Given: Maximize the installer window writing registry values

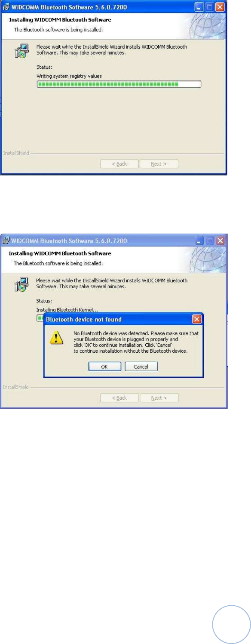Looking at the screenshot, I should click(209, 6).
